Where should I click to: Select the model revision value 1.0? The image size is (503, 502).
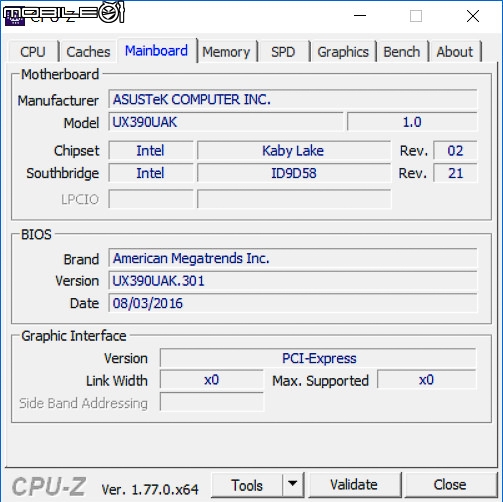point(412,122)
